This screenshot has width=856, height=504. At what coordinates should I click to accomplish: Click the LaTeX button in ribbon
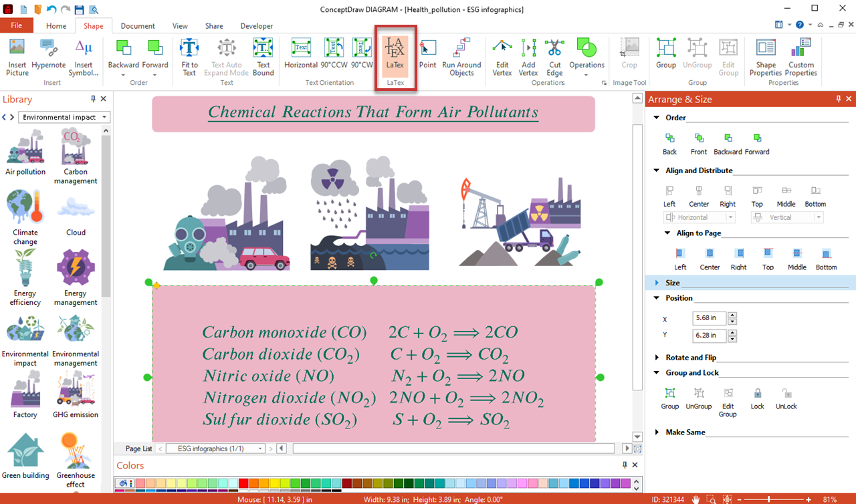click(x=395, y=56)
